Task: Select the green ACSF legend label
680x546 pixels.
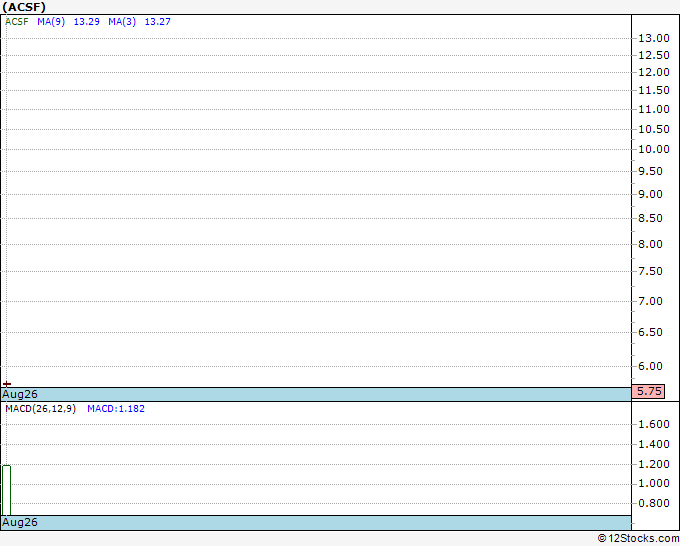Action: click(x=16, y=22)
